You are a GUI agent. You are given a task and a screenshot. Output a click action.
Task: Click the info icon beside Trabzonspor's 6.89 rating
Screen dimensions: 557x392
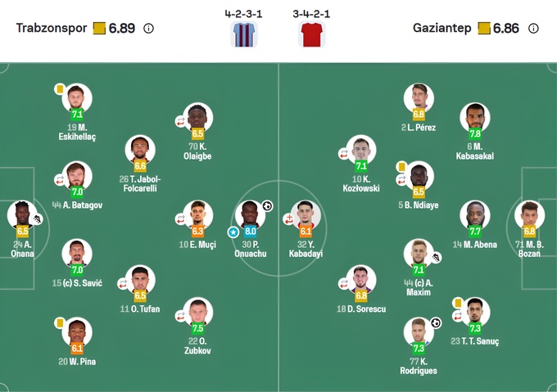[148, 28]
